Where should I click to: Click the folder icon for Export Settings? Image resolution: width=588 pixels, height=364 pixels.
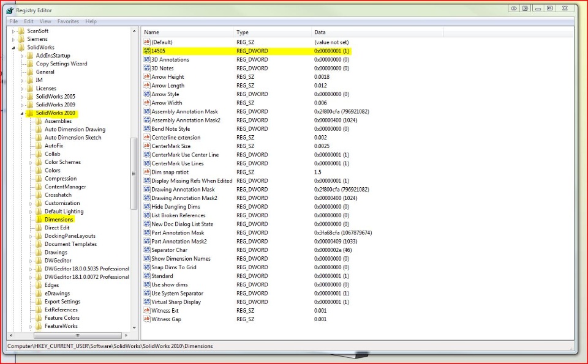pos(39,302)
